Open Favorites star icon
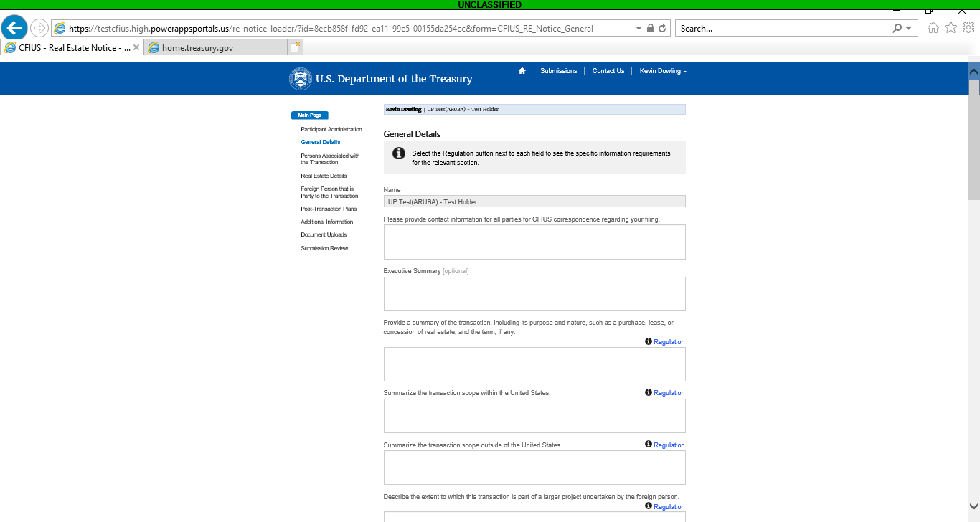This screenshot has width=980, height=522. tap(951, 28)
